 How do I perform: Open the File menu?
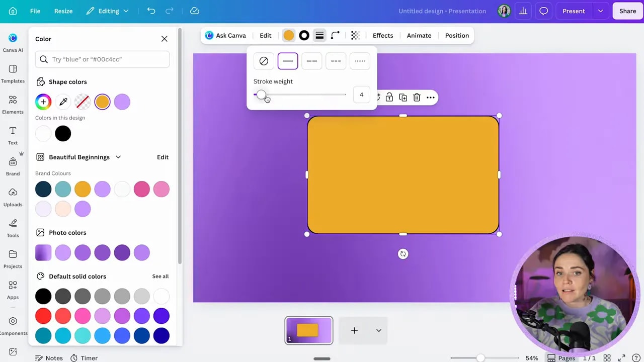click(35, 11)
